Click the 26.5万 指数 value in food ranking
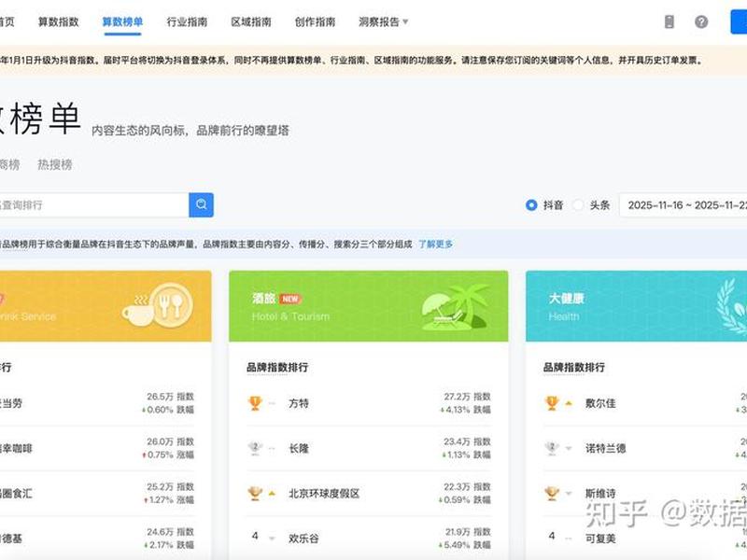The width and height of the screenshot is (747, 560). (x=170, y=397)
